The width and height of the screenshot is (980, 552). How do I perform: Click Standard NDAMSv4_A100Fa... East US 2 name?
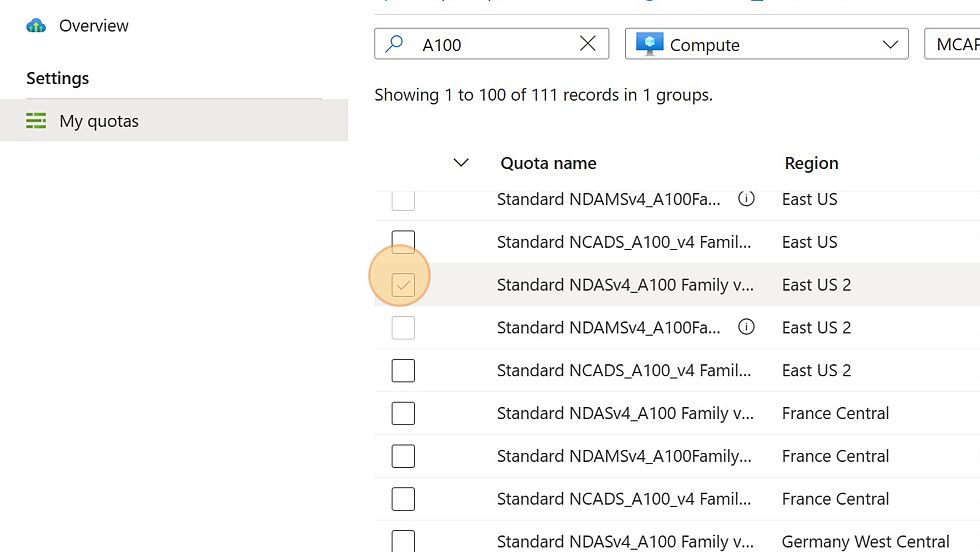point(608,328)
